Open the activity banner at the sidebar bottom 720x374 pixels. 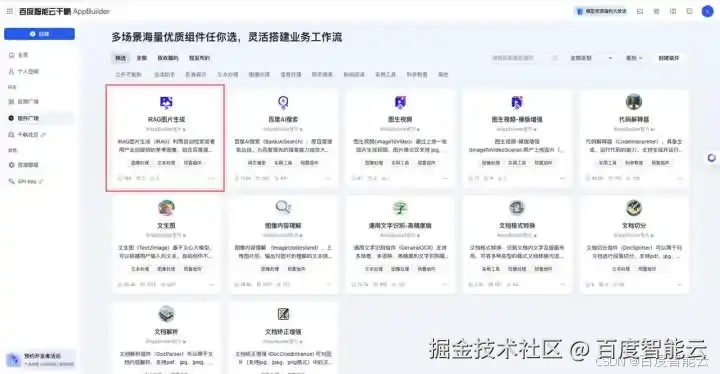click(40, 360)
